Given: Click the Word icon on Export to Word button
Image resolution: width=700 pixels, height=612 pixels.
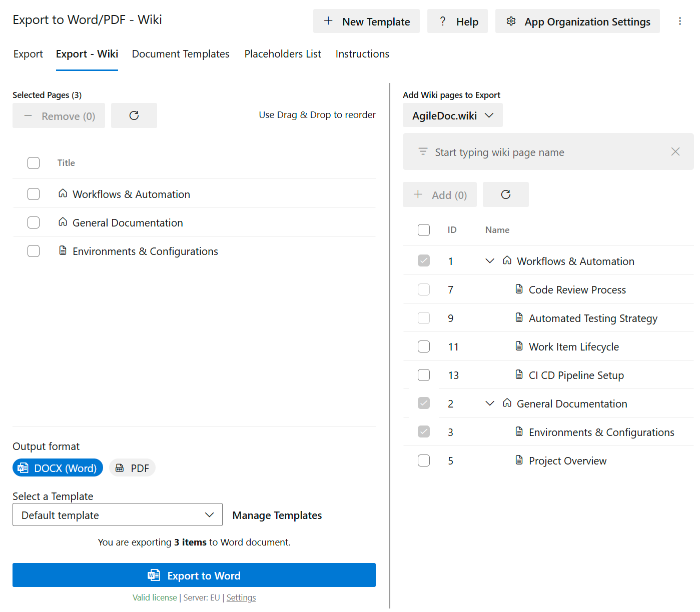Looking at the screenshot, I should [154, 575].
